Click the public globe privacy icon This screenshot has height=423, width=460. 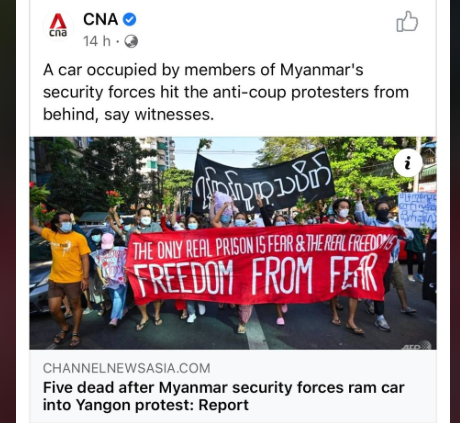[131, 42]
